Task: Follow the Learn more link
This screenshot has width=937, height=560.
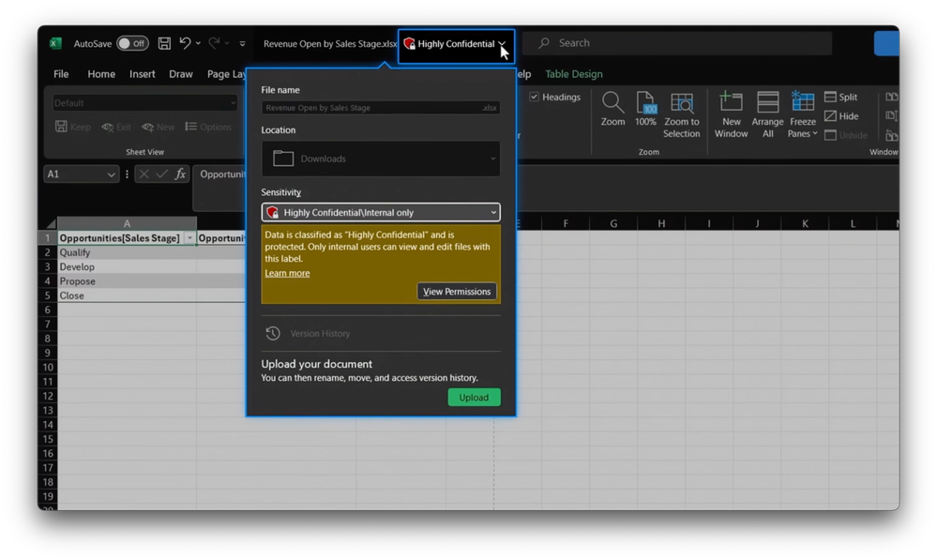Action: tap(287, 273)
